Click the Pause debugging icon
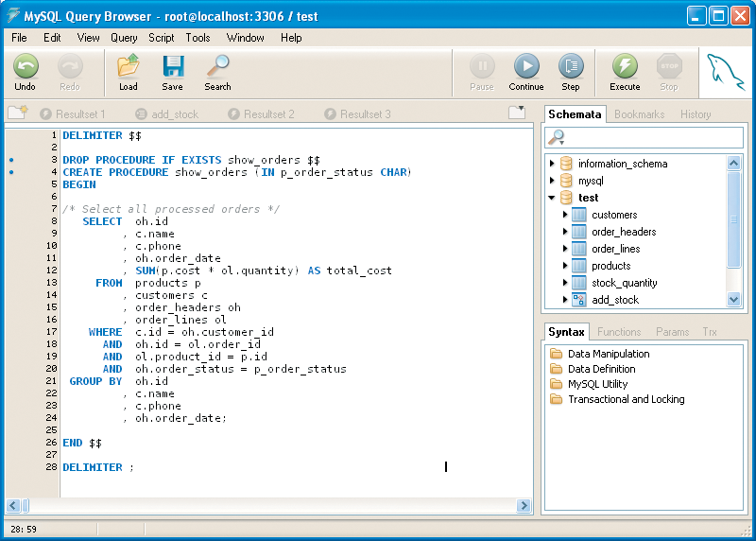 click(482, 65)
